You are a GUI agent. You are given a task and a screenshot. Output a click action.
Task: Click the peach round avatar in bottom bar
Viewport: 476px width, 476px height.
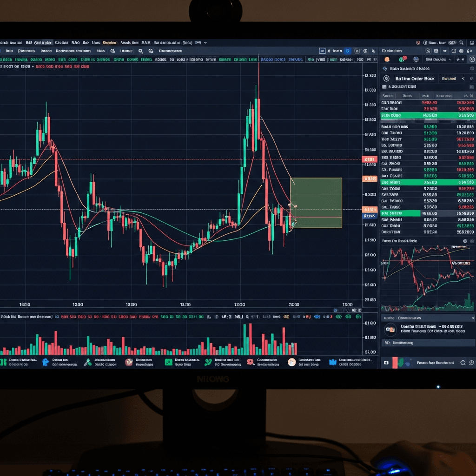click(x=292, y=362)
